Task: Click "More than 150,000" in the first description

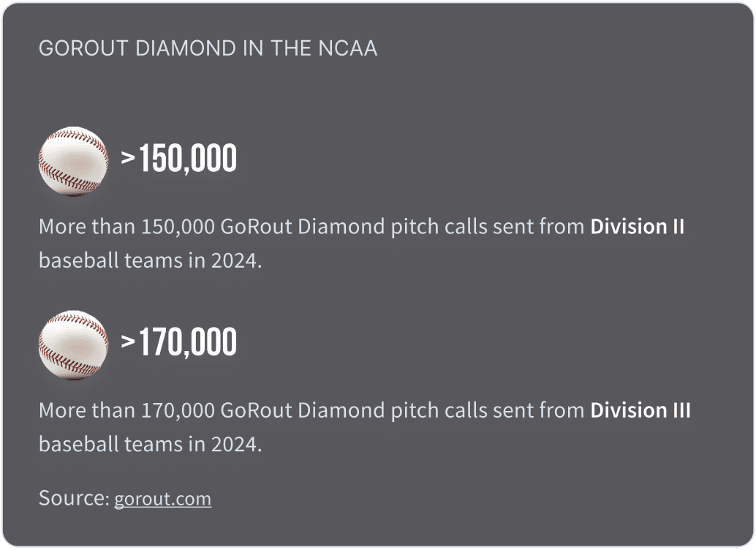Action: tap(126, 227)
